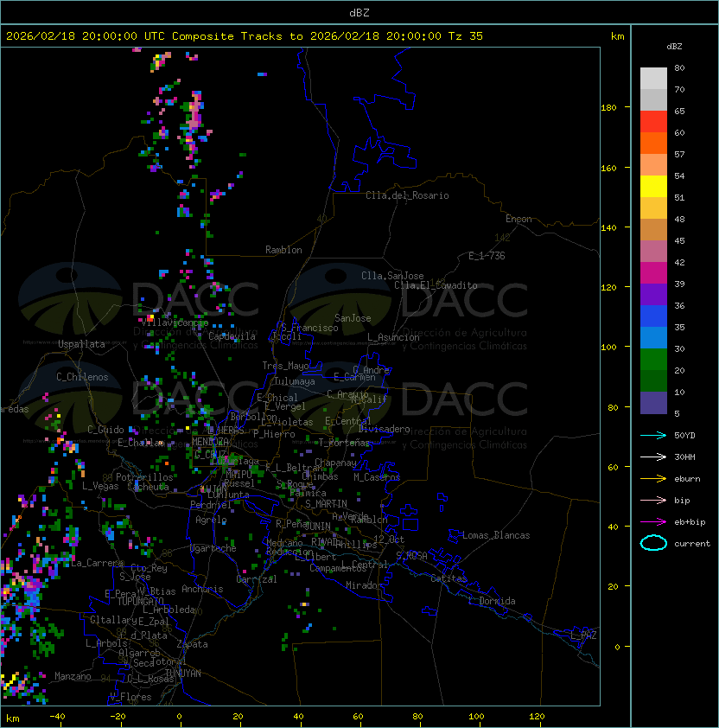Click the 'Tres_Mayo' place label

point(285,366)
